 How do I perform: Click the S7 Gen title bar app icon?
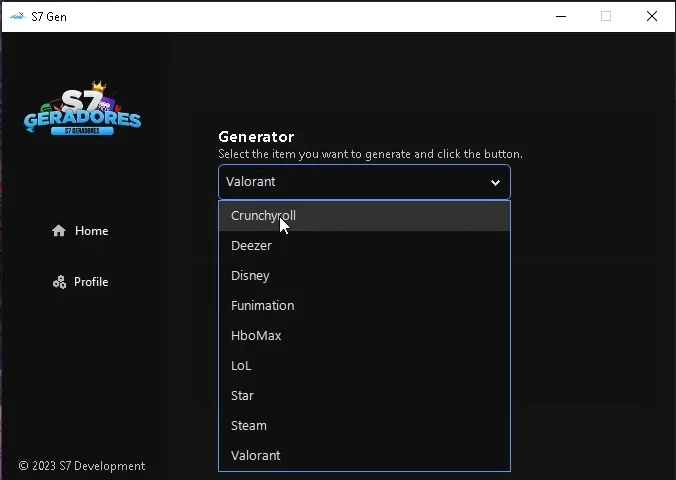click(x=17, y=16)
